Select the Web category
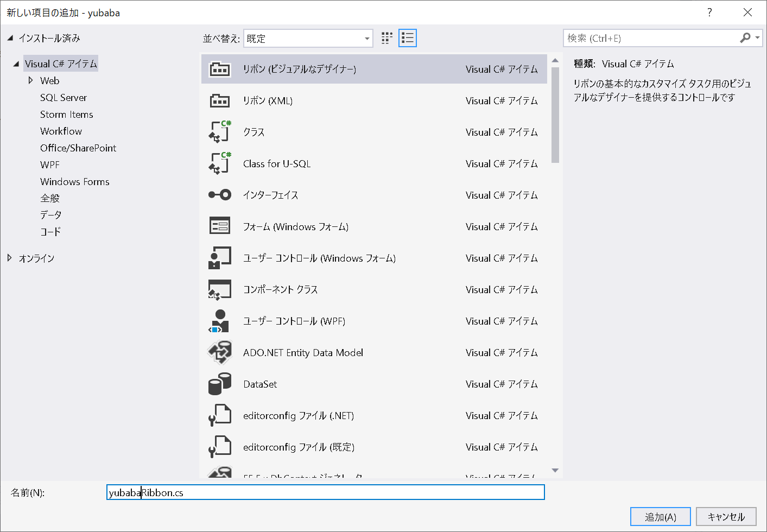This screenshot has height=532, width=767. pyautogui.click(x=49, y=81)
